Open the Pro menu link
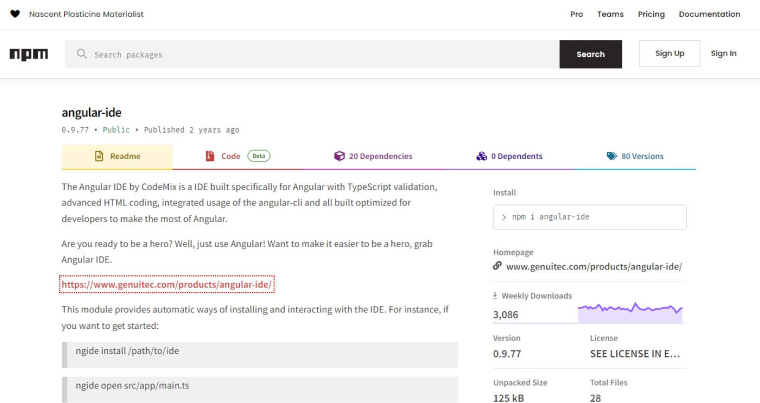 coord(576,14)
